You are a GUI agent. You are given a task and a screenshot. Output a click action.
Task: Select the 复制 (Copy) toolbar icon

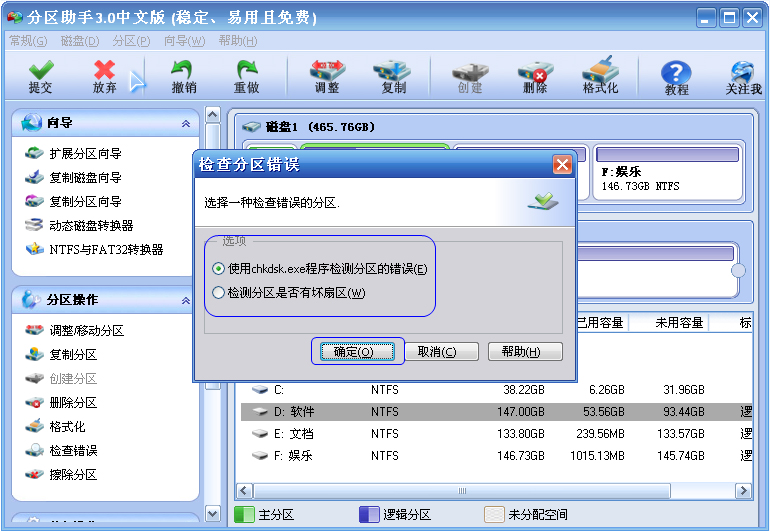393,77
